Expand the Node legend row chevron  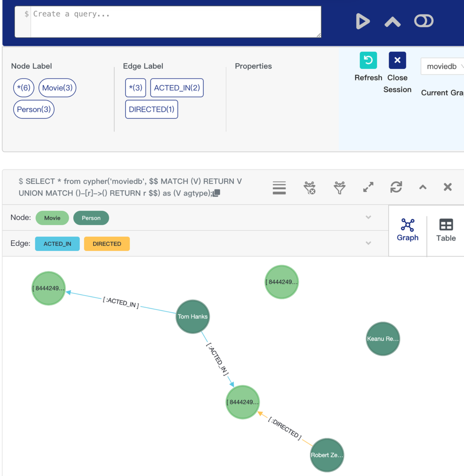click(x=368, y=217)
